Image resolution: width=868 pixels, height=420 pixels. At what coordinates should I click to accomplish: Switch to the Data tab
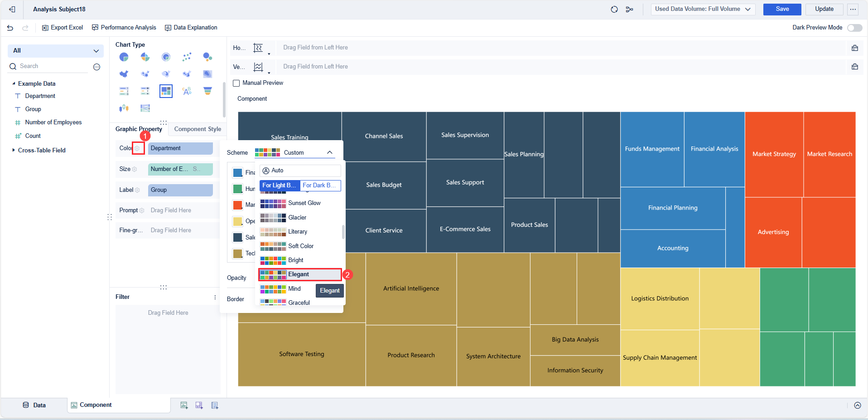34,405
